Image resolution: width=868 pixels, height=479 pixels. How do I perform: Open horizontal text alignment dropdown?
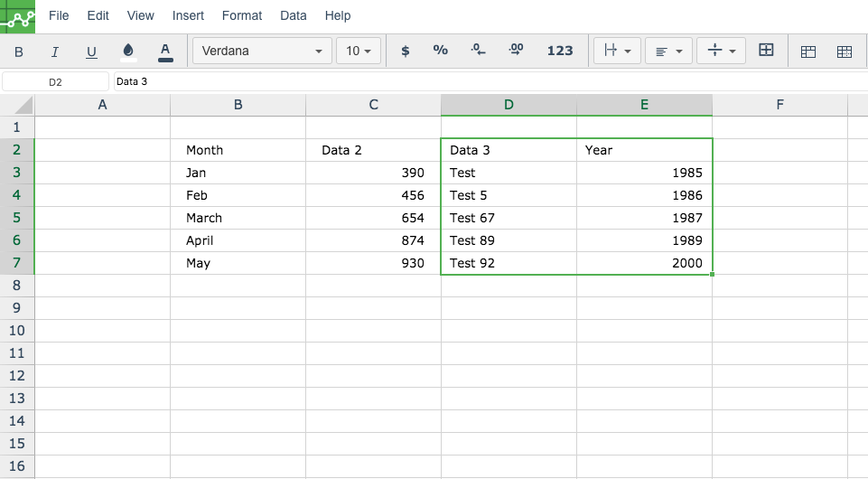668,51
